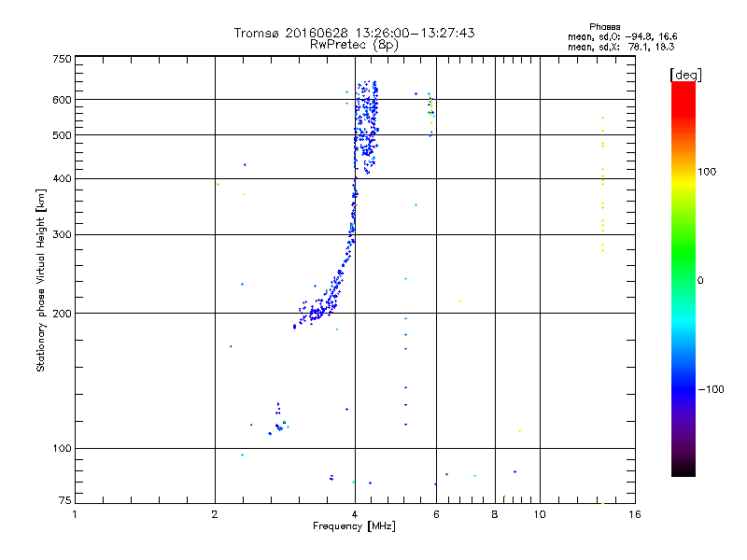Image resolution: width=747 pixels, height=560 pixels.
Task: Click the colorbar tick label '100'
Action: (x=707, y=172)
